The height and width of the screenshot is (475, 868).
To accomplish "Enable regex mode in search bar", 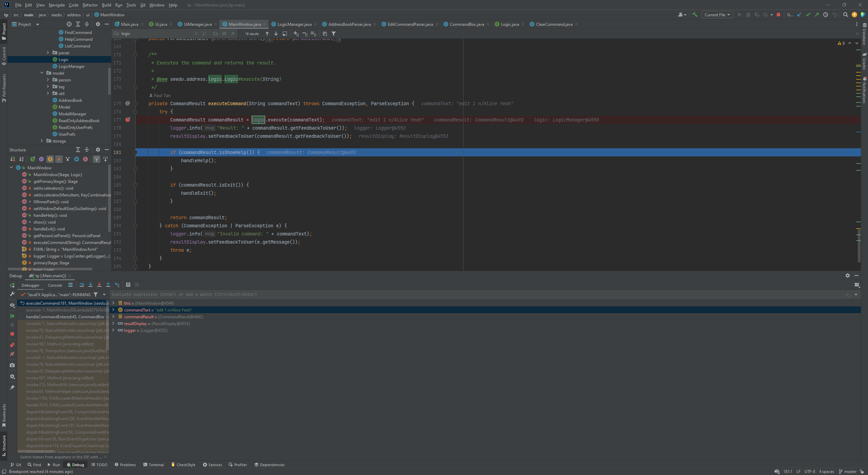I will pos(233,34).
